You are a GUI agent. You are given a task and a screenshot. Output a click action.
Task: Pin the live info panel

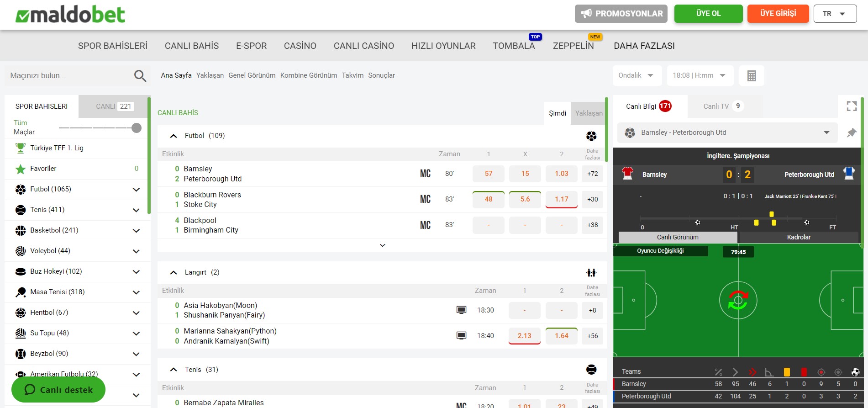coord(851,132)
